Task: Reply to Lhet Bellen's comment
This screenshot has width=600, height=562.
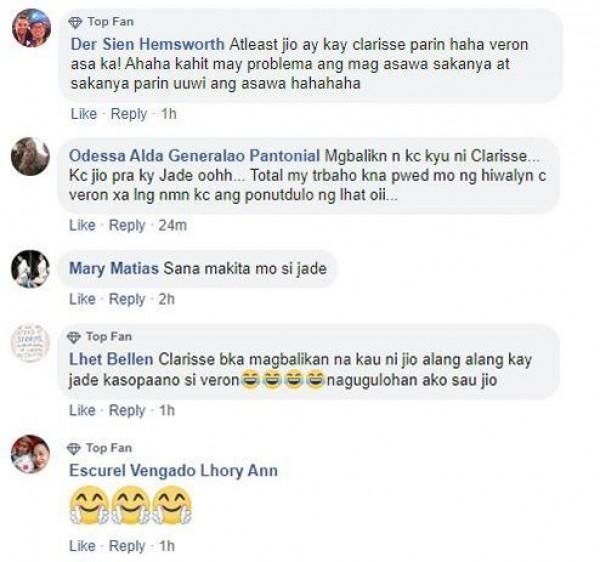Action: point(127,410)
